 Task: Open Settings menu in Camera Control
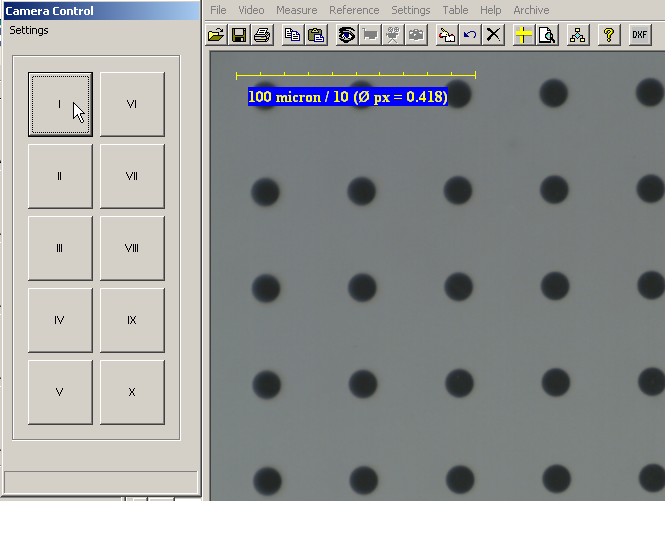29,30
